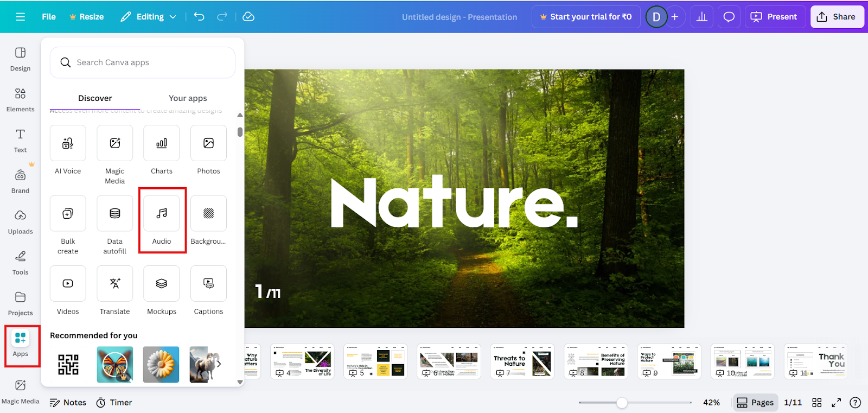The height and width of the screenshot is (413, 868).
Task: Enter fullscreen mode
Action: pos(837,403)
